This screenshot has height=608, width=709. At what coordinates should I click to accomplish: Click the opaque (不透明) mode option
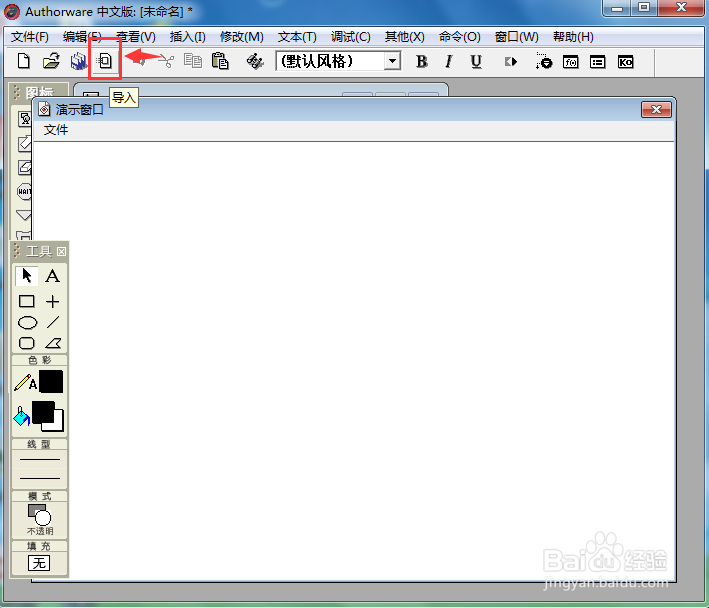pos(40,519)
